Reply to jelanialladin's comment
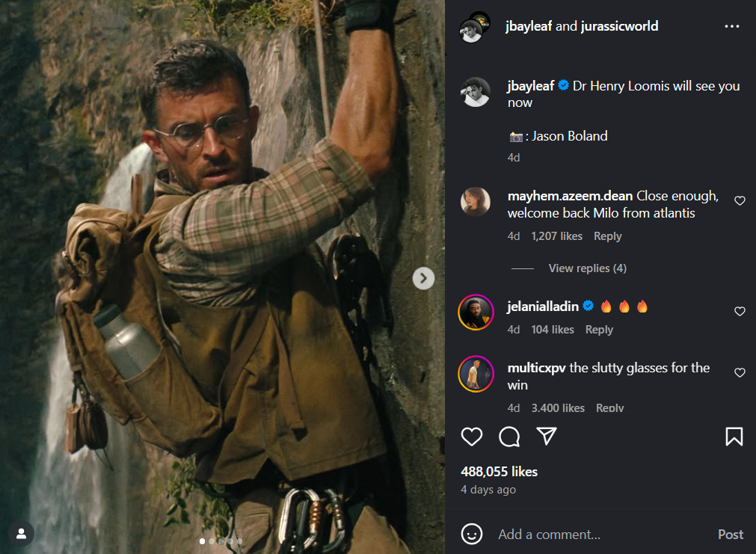The width and height of the screenshot is (756, 554). tap(599, 330)
